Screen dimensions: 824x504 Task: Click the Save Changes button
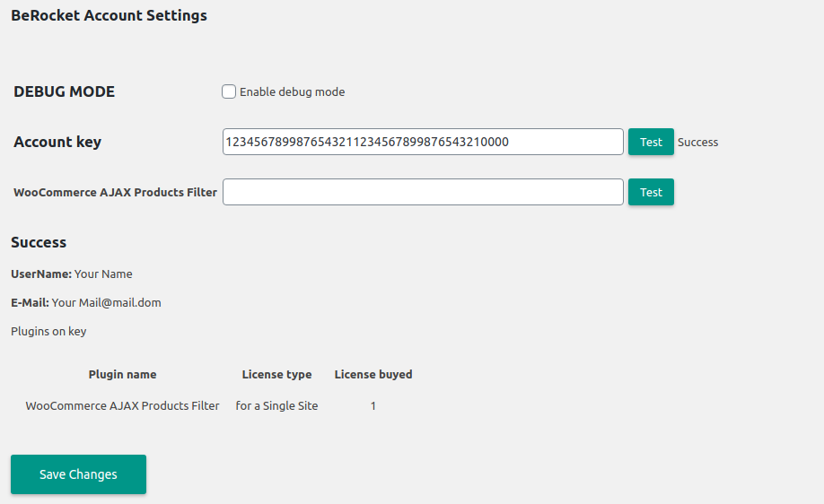[x=78, y=474]
